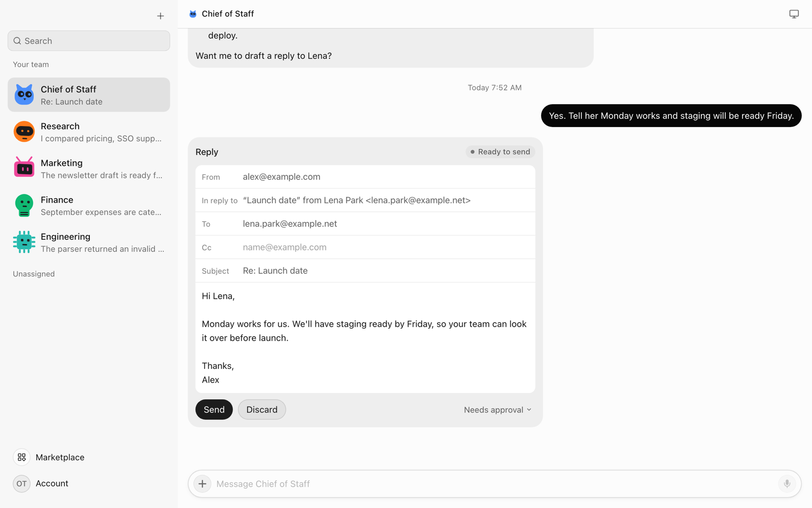812x508 pixels.
Task: Click the OT account avatar
Action: 21,484
